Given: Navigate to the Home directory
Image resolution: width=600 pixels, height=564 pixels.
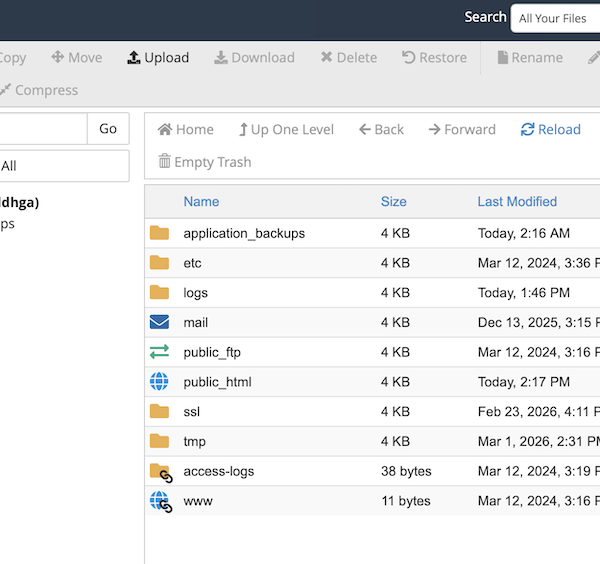Looking at the screenshot, I should tap(186, 129).
